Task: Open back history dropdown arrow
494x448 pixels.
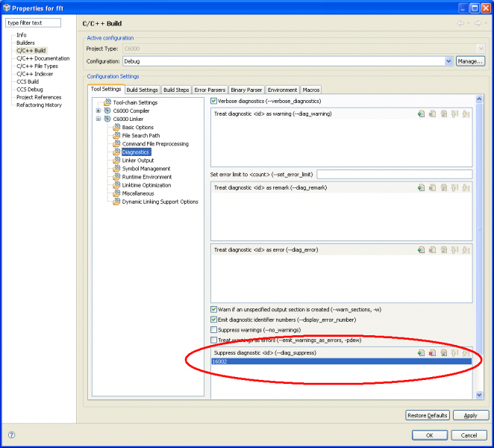Action: 469,23
